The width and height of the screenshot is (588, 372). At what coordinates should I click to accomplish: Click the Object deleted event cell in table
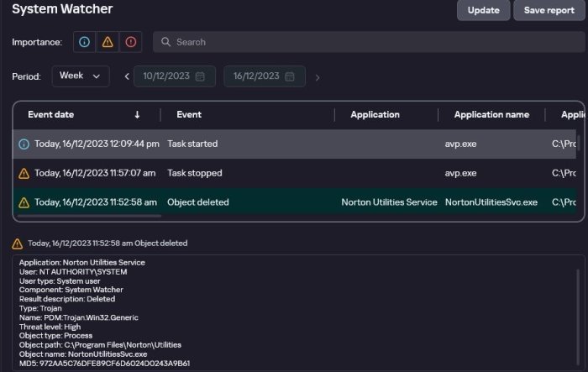click(x=198, y=202)
